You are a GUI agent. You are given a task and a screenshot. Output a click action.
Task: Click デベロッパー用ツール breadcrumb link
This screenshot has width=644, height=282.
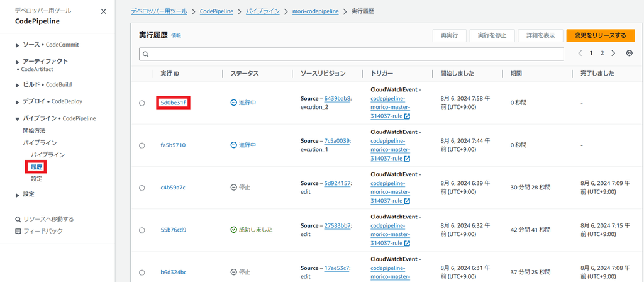pyautogui.click(x=159, y=11)
